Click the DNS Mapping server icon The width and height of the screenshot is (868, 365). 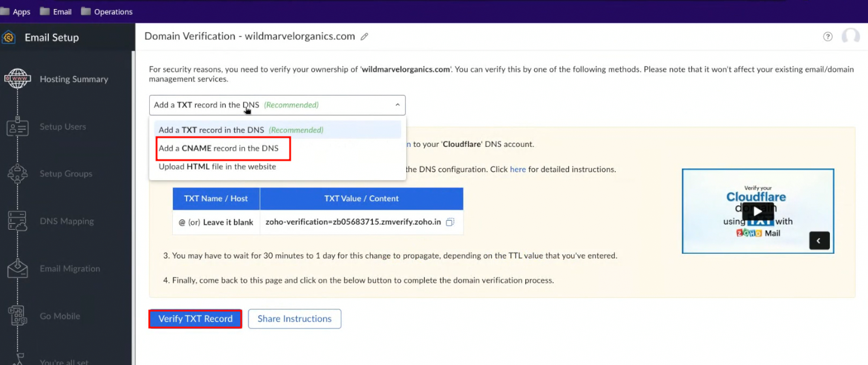18,221
